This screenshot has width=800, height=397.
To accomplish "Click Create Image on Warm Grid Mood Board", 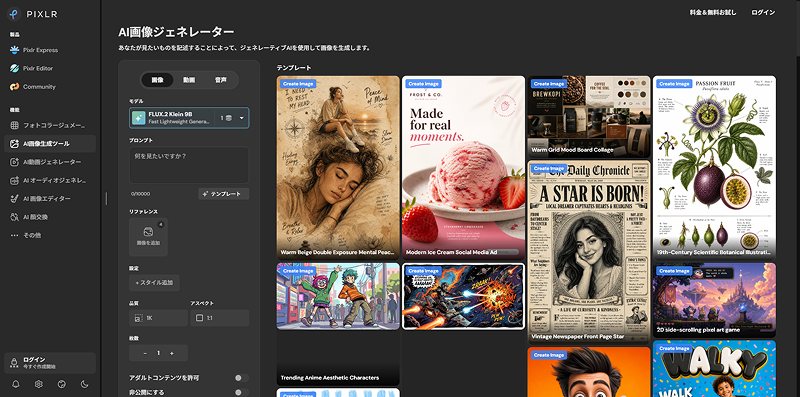I will (549, 84).
